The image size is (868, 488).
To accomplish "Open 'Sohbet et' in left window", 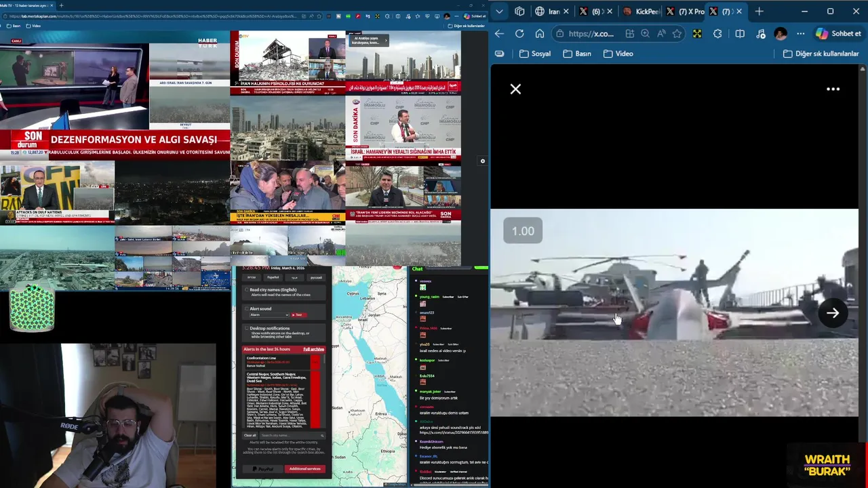I will pos(475,16).
